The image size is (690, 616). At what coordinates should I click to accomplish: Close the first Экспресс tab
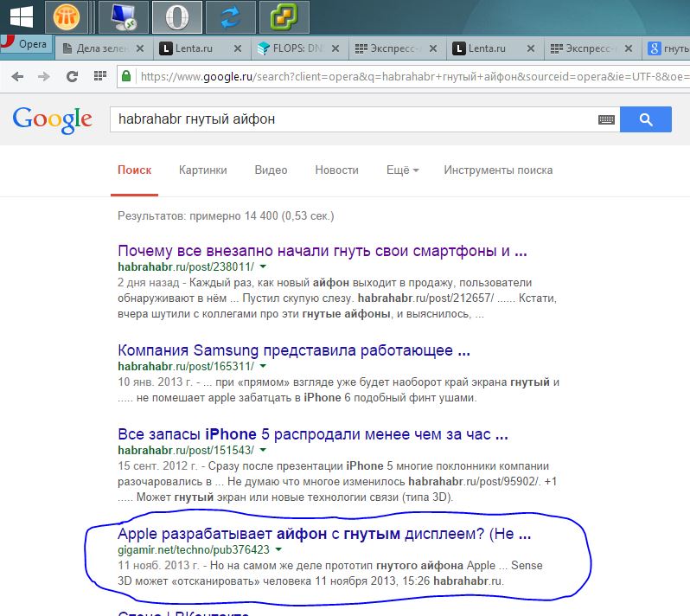[x=433, y=48]
